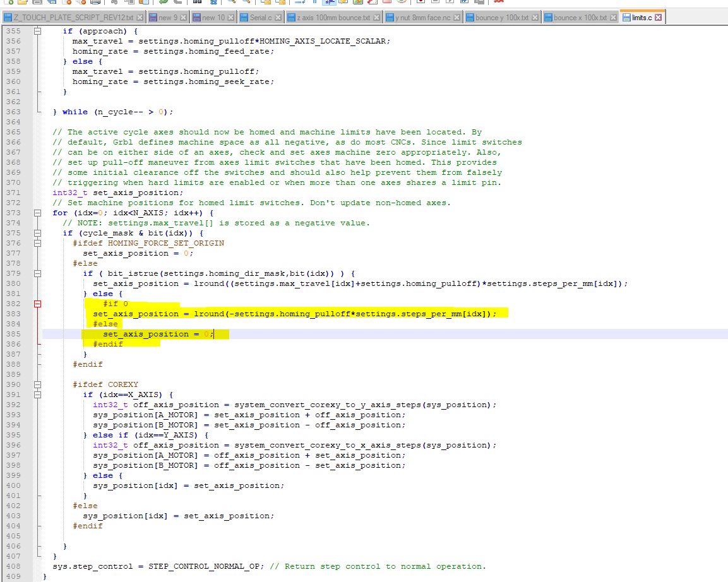Open an existing file
728x582 pixels.
coord(23,4)
